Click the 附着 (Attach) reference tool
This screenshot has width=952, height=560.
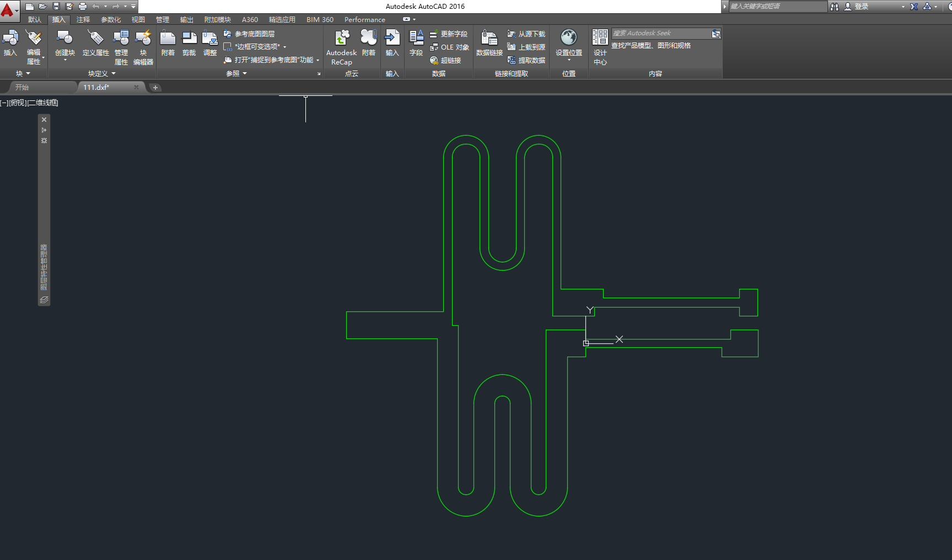pos(168,44)
